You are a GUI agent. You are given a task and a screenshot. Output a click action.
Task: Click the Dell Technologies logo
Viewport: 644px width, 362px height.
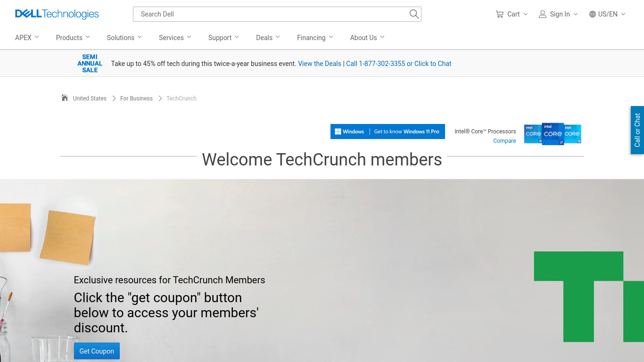click(57, 14)
